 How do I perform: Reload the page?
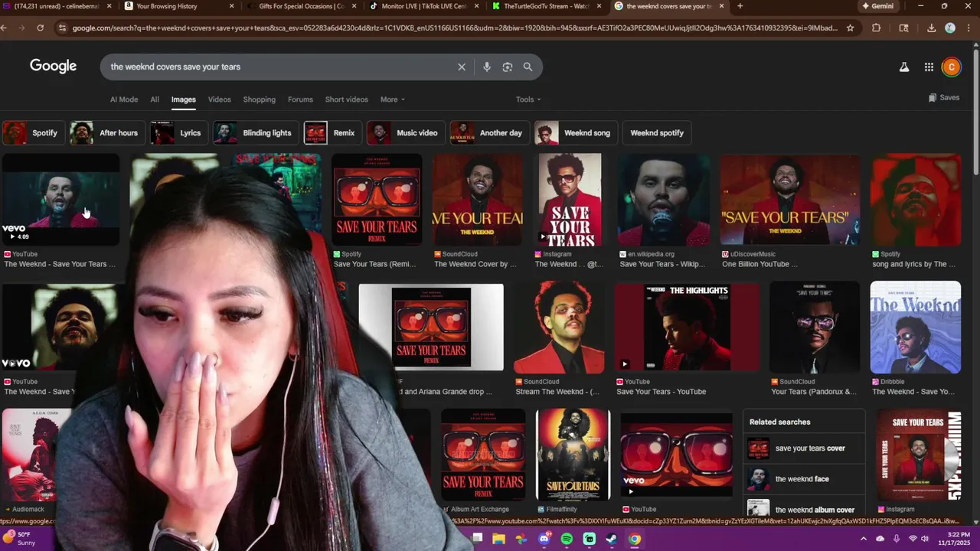coord(41,28)
